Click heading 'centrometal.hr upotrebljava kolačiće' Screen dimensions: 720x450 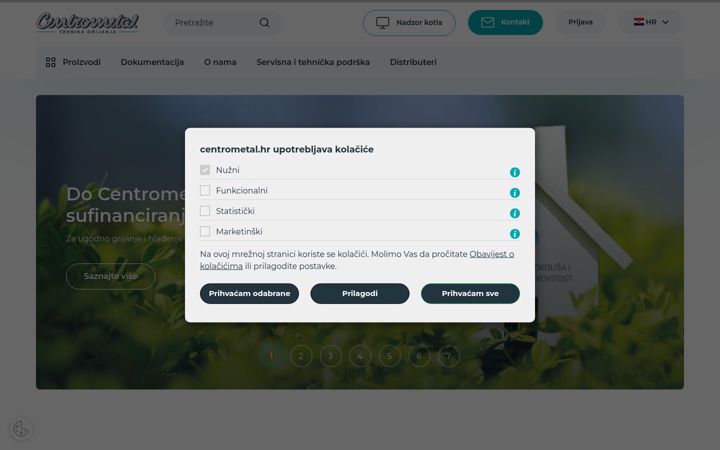coord(287,149)
